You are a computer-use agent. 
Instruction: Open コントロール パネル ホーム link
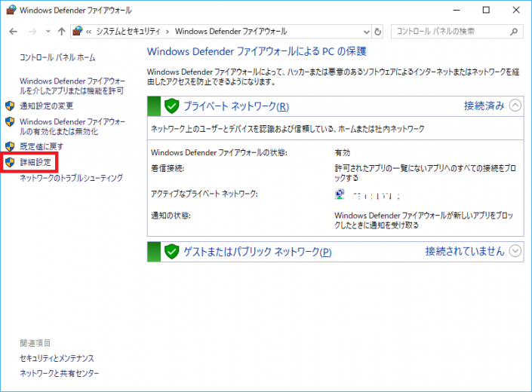57,57
